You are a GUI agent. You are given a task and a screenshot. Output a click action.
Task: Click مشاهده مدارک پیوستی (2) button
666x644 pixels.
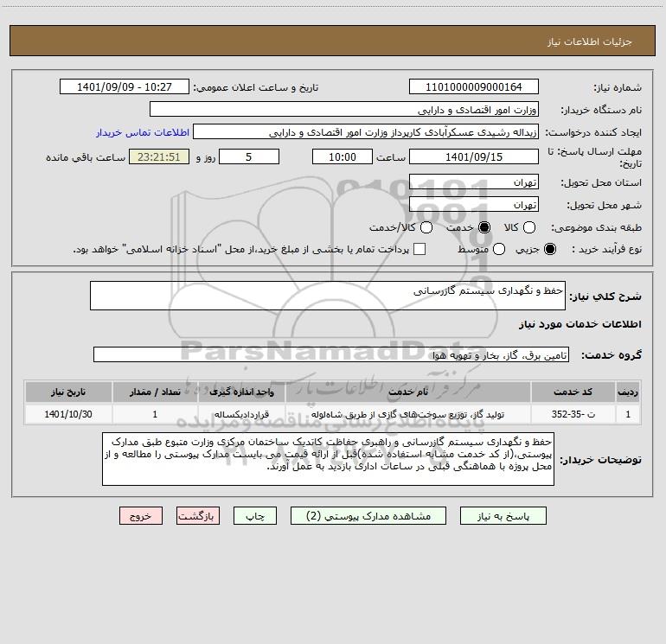pos(368,516)
